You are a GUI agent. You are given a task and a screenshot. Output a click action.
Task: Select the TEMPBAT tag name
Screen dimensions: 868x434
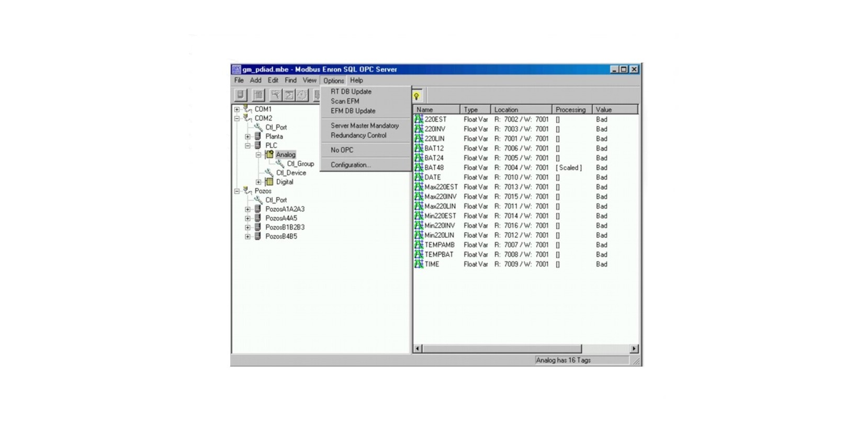pyautogui.click(x=439, y=255)
